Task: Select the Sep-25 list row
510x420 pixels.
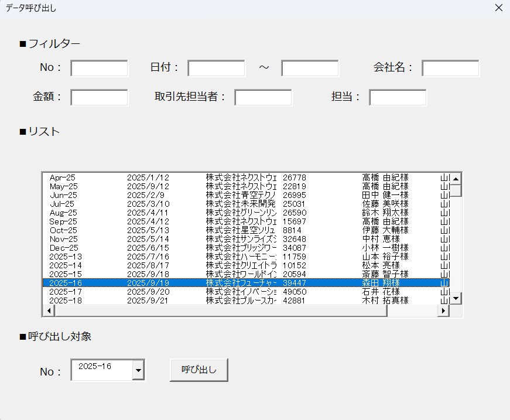Action: [x=246, y=221]
